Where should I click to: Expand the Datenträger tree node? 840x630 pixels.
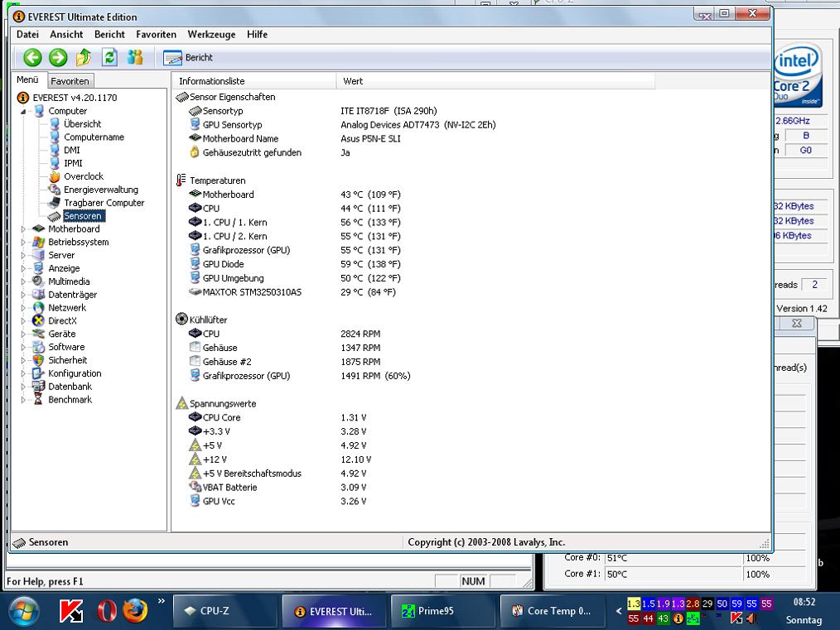click(23, 295)
